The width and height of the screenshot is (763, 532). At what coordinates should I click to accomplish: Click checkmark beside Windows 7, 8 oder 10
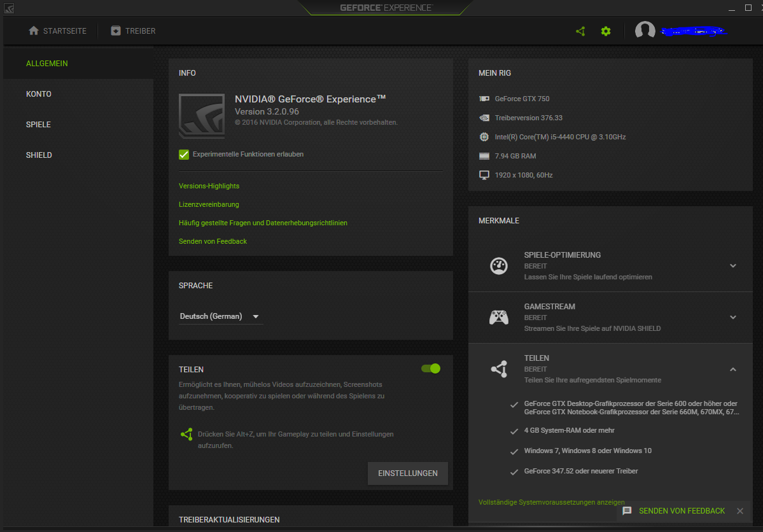click(514, 452)
